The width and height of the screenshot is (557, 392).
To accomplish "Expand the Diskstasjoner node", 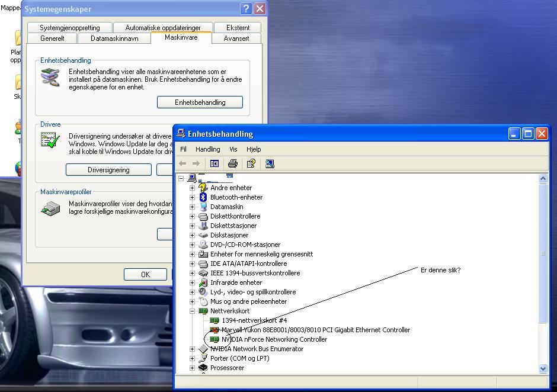I will 192,235.
